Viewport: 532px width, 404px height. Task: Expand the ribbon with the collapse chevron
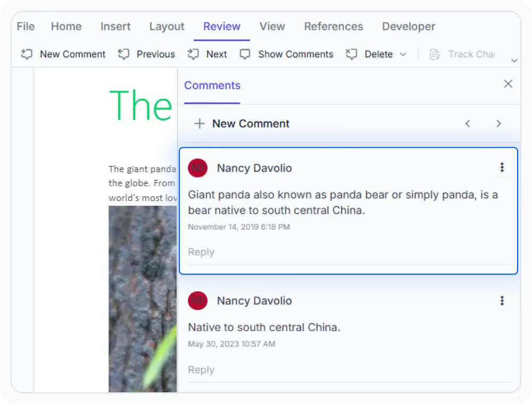[514, 60]
